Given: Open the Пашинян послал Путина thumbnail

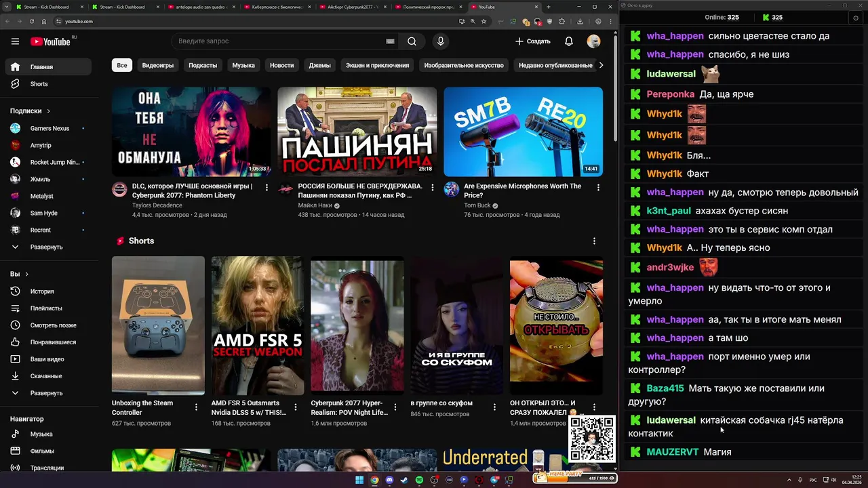Looking at the screenshot, I should (357, 131).
